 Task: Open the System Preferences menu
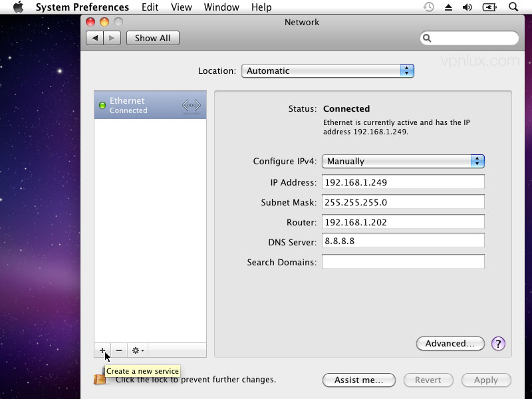click(82, 7)
